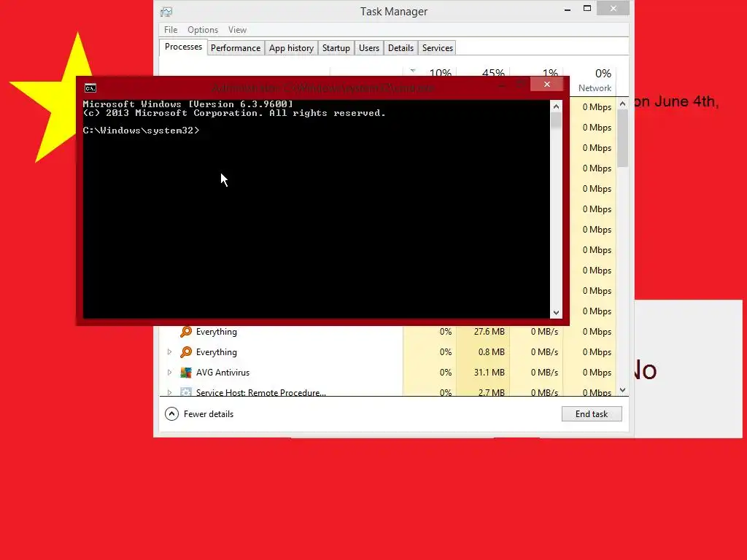The height and width of the screenshot is (560, 747).
Task: Switch to the App history tab
Action: tap(291, 47)
